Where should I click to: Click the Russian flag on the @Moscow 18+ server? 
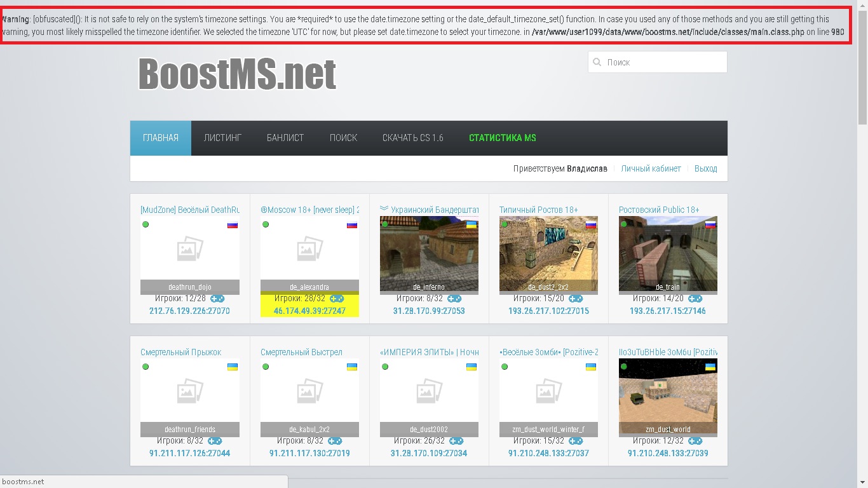pos(352,225)
